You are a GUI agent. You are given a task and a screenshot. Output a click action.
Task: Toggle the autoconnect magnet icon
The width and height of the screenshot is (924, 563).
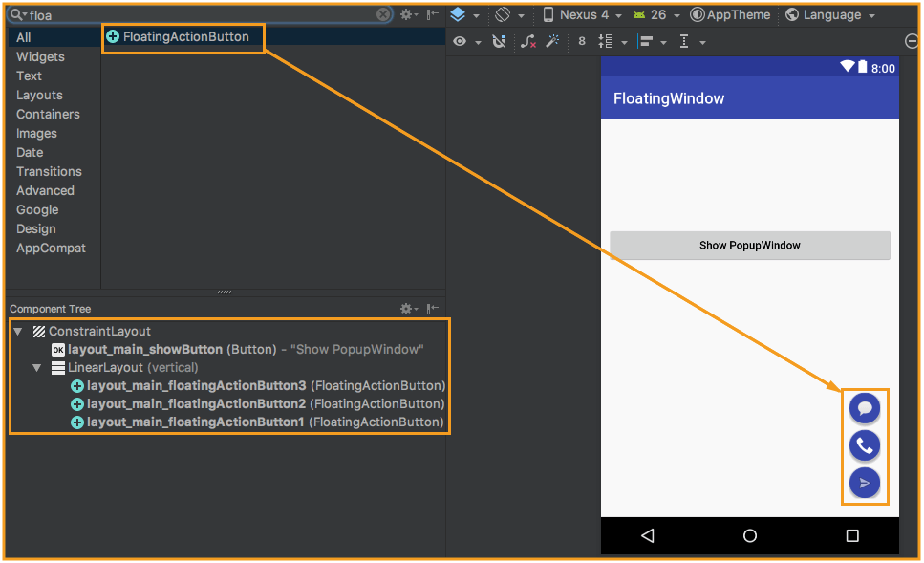click(499, 41)
